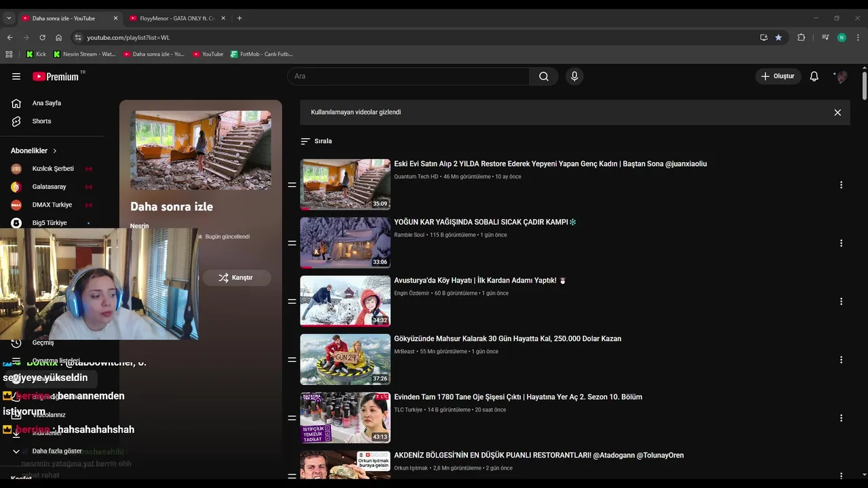Open a new browser tab
The height and width of the screenshot is (488, 868).
pos(239,18)
